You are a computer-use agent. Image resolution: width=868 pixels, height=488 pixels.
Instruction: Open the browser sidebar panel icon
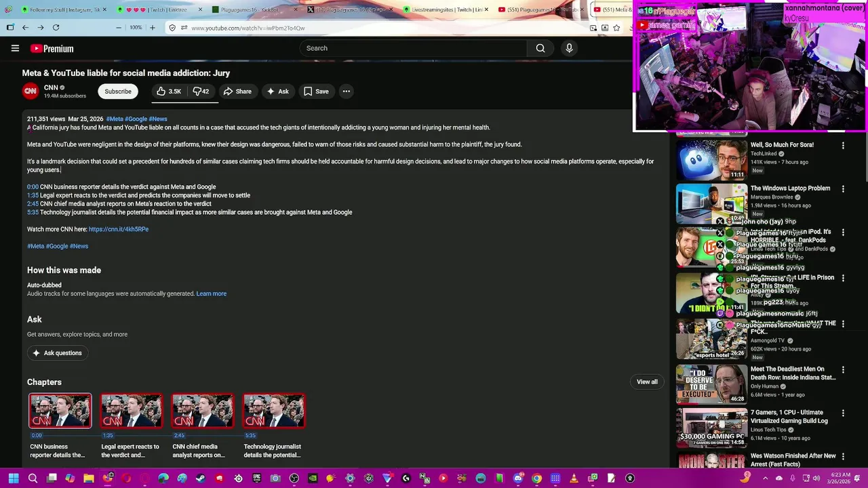(10, 28)
